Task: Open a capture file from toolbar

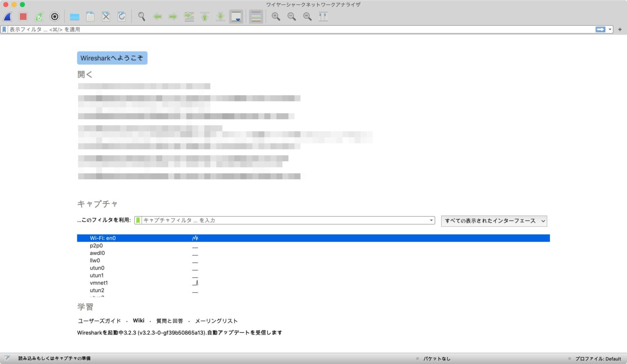Action: (x=74, y=17)
